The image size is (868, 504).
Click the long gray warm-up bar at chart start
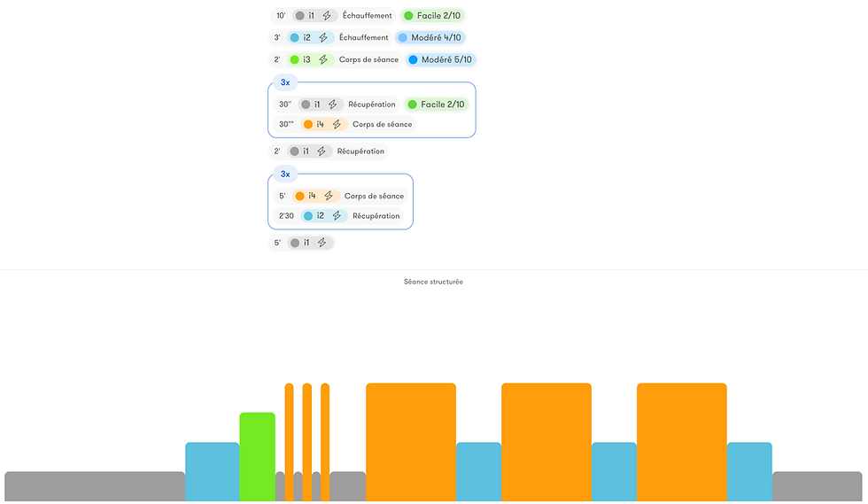point(95,486)
